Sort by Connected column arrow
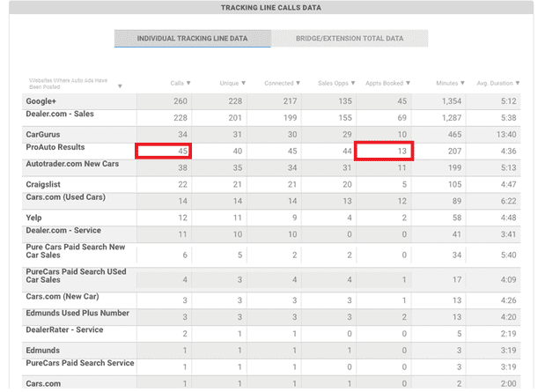The width and height of the screenshot is (538, 392). pyautogui.click(x=298, y=83)
